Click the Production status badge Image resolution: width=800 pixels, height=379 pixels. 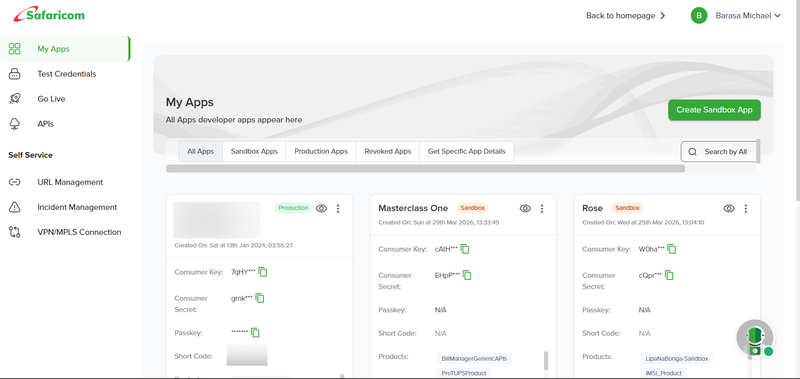(x=293, y=208)
